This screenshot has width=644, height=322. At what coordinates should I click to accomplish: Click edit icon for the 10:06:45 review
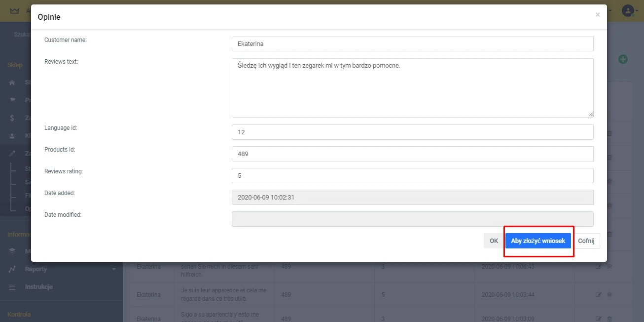pos(599,267)
